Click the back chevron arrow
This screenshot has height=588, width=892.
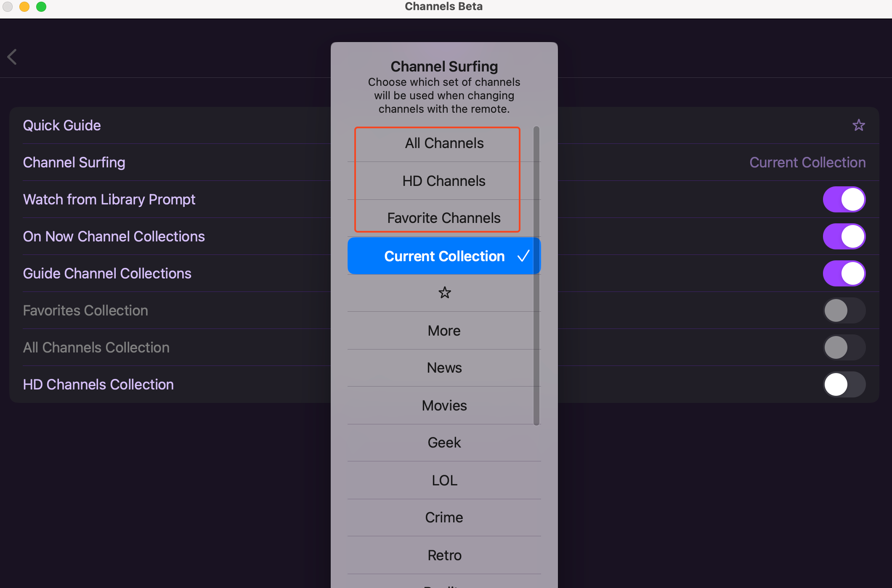point(12,57)
